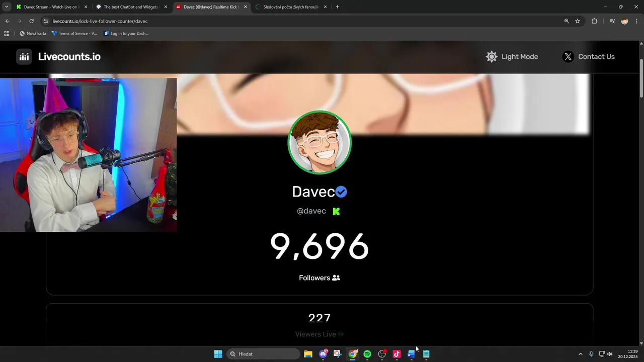Open the Windows Start menu
Image resolution: width=644 pixels, height=362 pixels.
coord(218,354)
